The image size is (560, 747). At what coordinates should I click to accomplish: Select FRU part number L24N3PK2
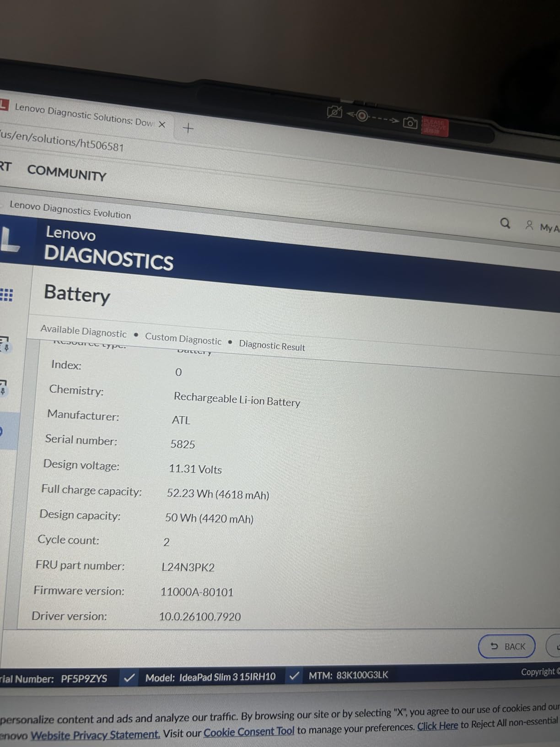click(x=188, y=567)
